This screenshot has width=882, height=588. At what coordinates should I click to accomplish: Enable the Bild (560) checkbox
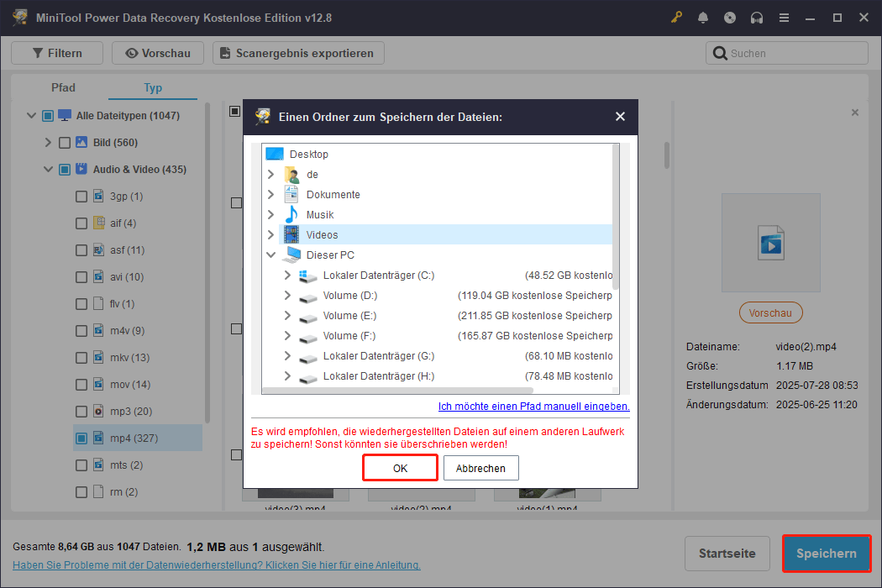point(65,143)
